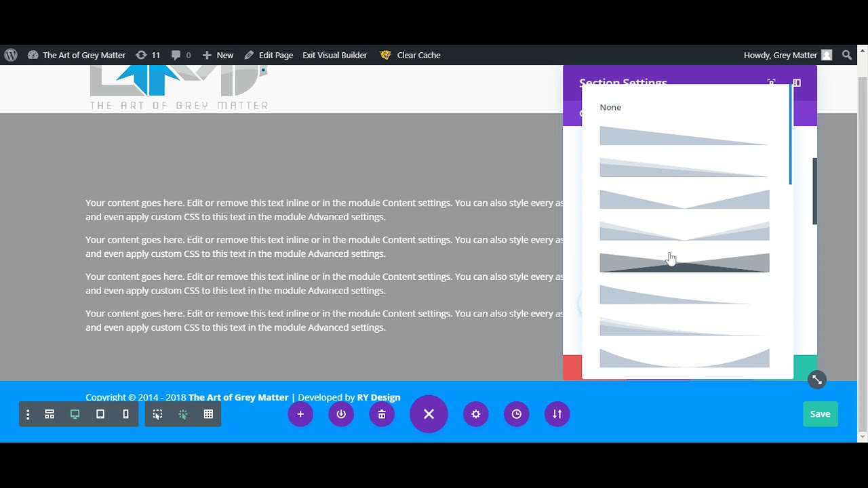This screenshot has height=488, width=868.
Task: Click the RY Design footer link
Action: click(x=378, y=397)
